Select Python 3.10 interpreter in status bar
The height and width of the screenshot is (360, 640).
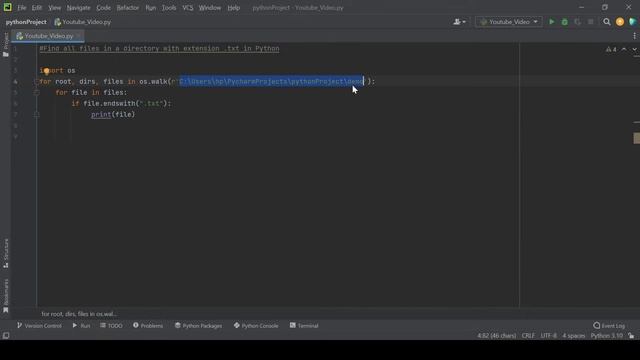coord(607,336)
